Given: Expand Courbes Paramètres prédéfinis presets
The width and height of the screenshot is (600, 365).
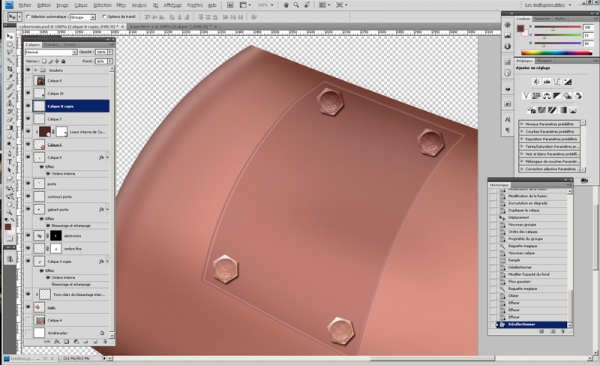Looking at the screenshot, I should 522,132.
